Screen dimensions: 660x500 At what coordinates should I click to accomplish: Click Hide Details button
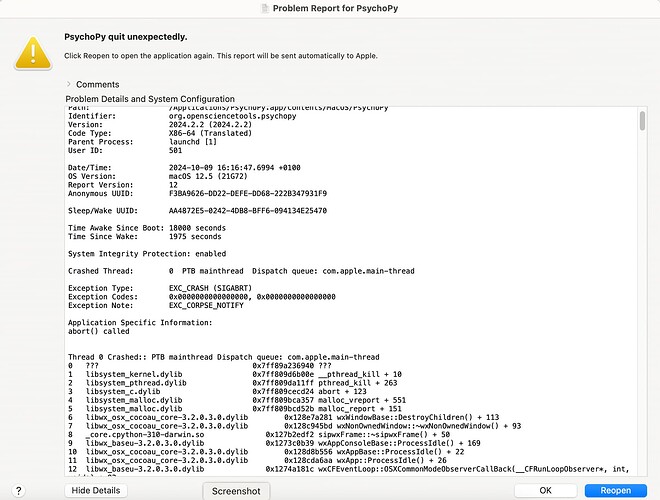click(96, 490)
